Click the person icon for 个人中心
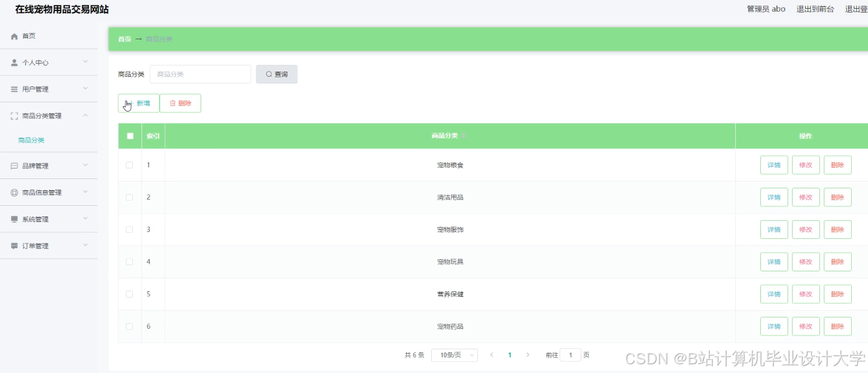The width and height of the screenshot is (868, 373). coord(14,62)
